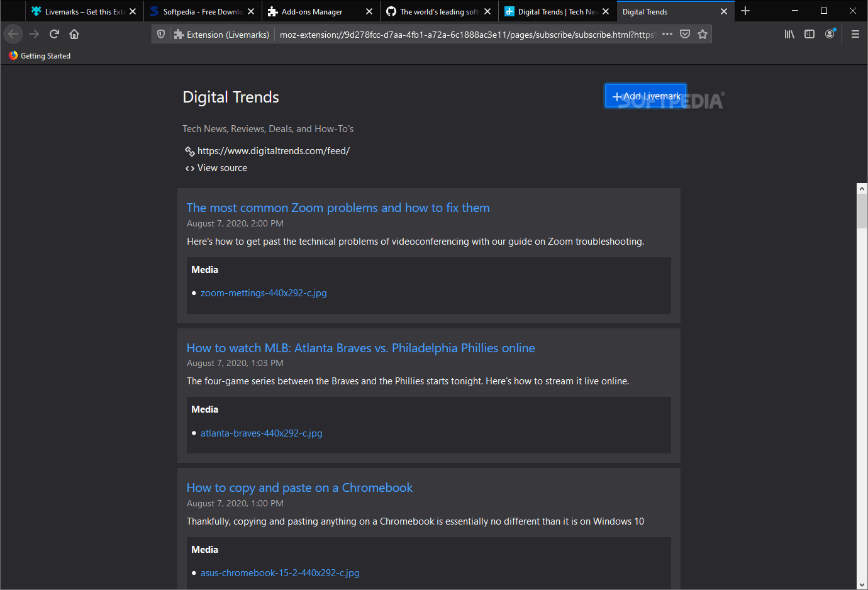This screenshot has width=868, height=590.
Task: Open the MLB Braves vs. Phillies article
Action: point(360,348)
